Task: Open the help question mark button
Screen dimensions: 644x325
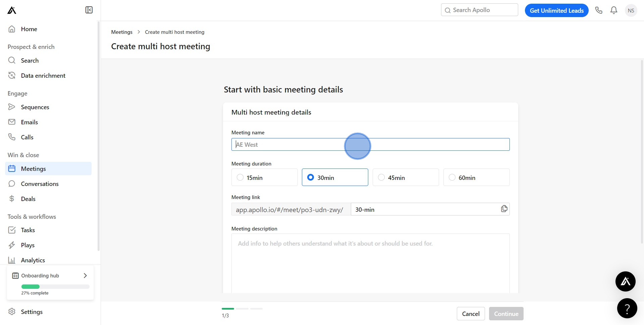Action: pyautogui.click(x=627, y=308)
